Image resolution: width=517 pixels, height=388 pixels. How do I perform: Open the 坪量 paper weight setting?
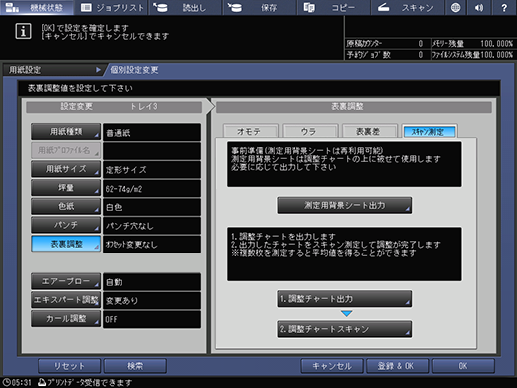point(66,188)
